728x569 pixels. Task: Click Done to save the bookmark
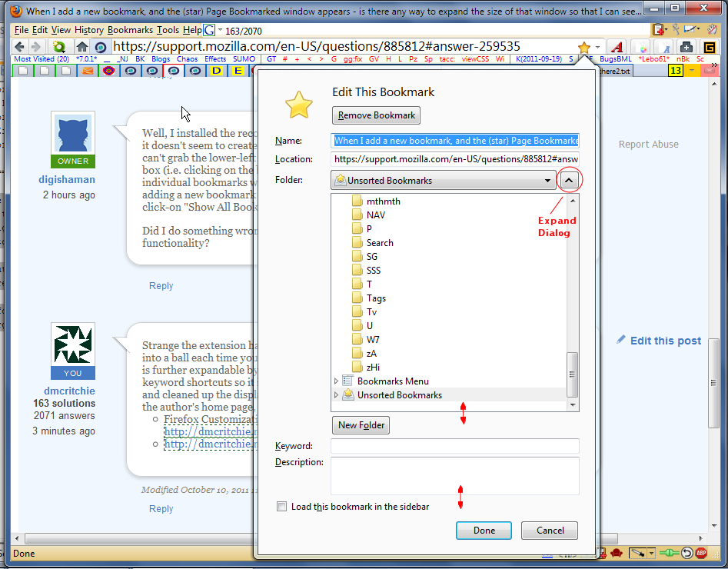tap(484, 531)
